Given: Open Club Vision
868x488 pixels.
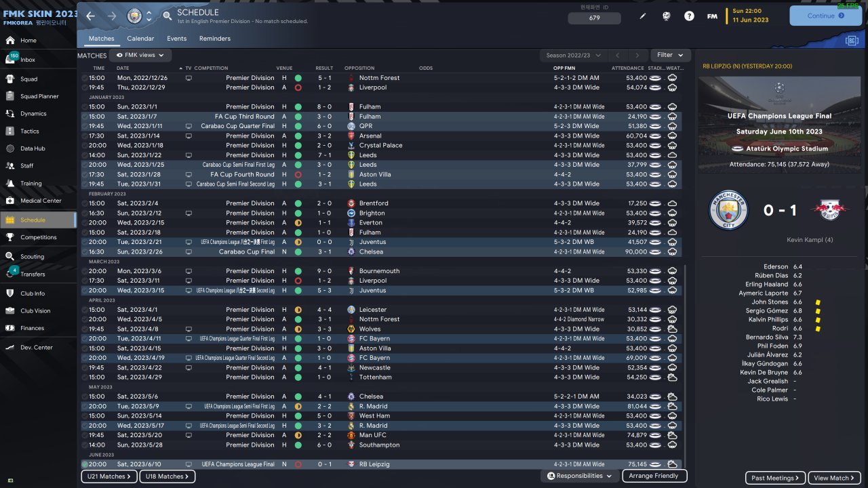Looking at the screenshot, I should [38, 311].
